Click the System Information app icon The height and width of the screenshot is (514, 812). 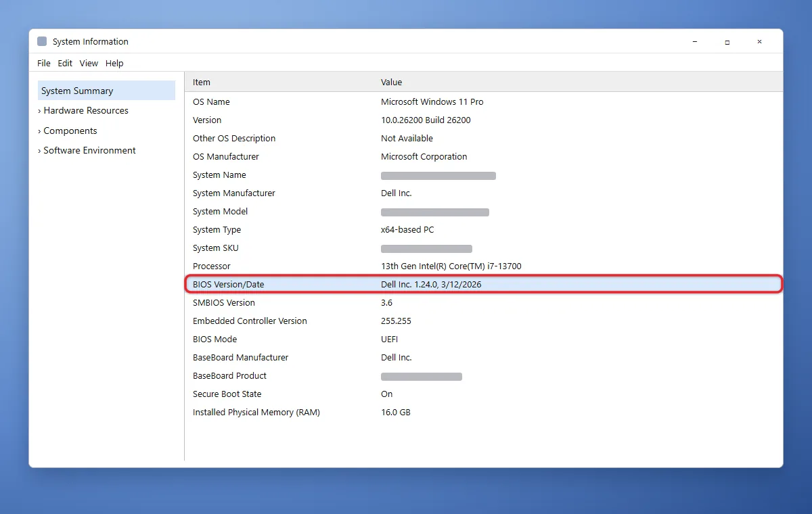[42, 41]
